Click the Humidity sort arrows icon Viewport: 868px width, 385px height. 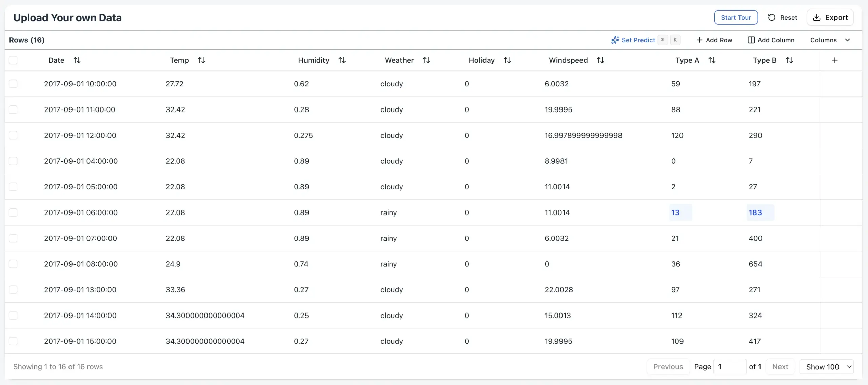pyautogui.click(x=342, y=60)
